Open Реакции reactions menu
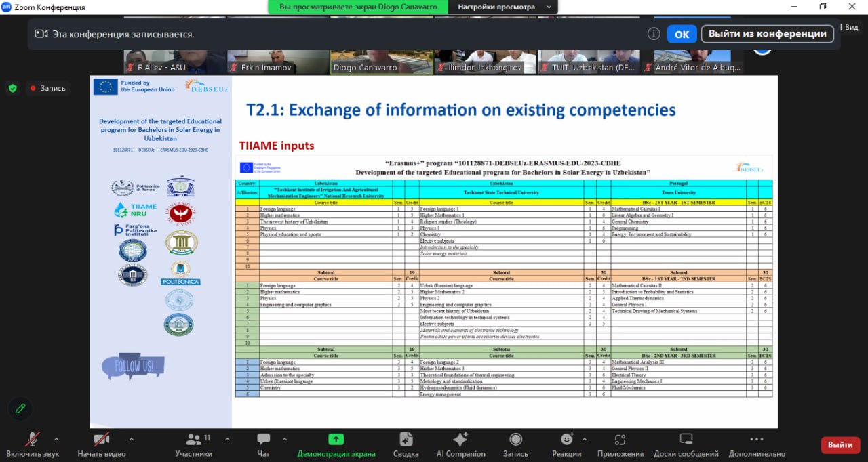This screenshot has height=462, width=868. click(566, 445)
